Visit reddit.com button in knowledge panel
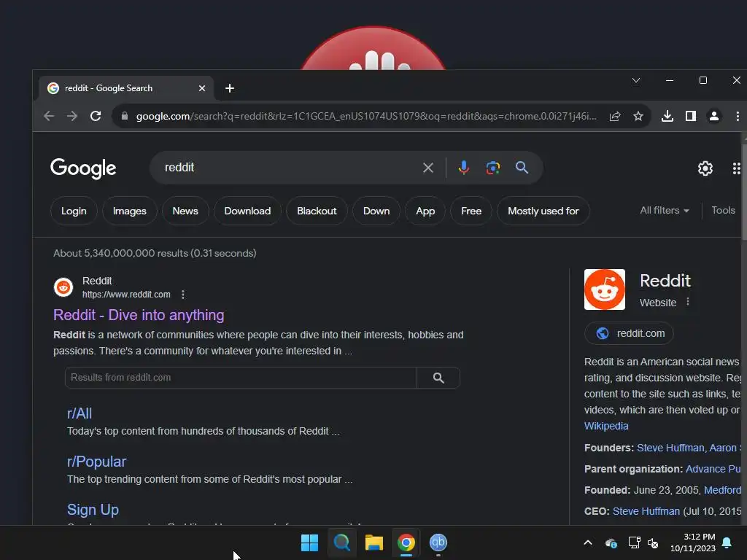747x560 pixels. coord(629,333)
